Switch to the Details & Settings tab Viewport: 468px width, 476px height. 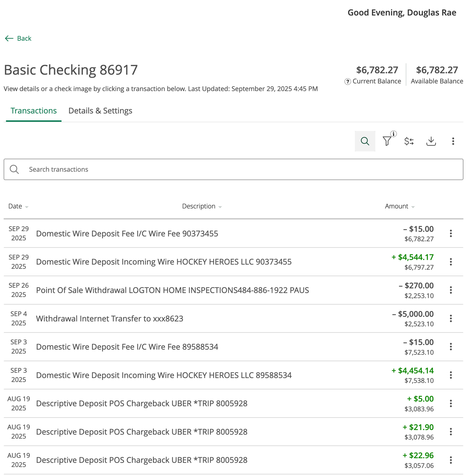click(x=100, y=111)
